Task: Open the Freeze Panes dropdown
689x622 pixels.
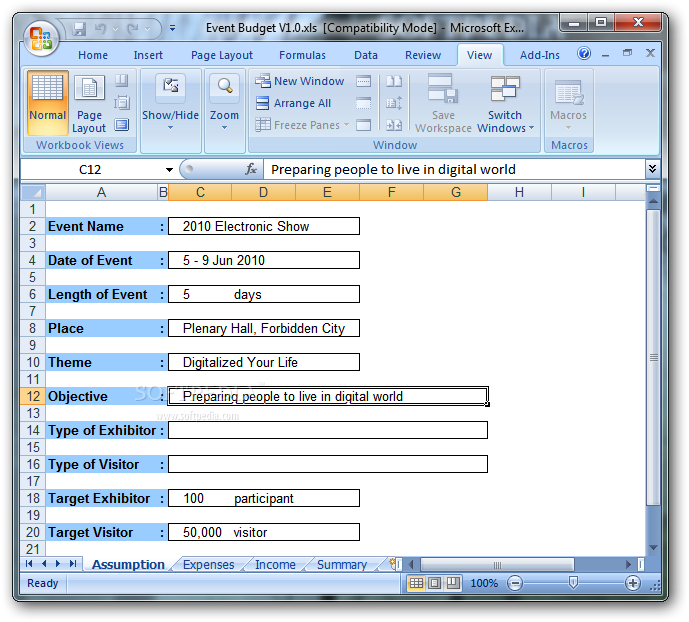Action: [302, 125]
